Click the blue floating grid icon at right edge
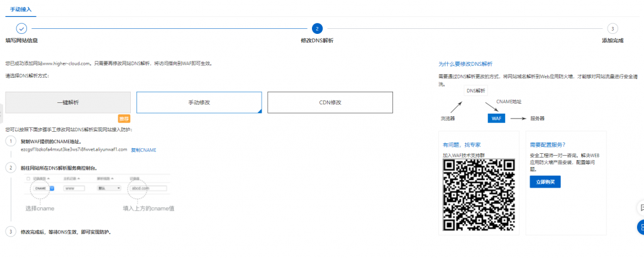The height and width of the screenshot is (258, 644). click(641, 227)
